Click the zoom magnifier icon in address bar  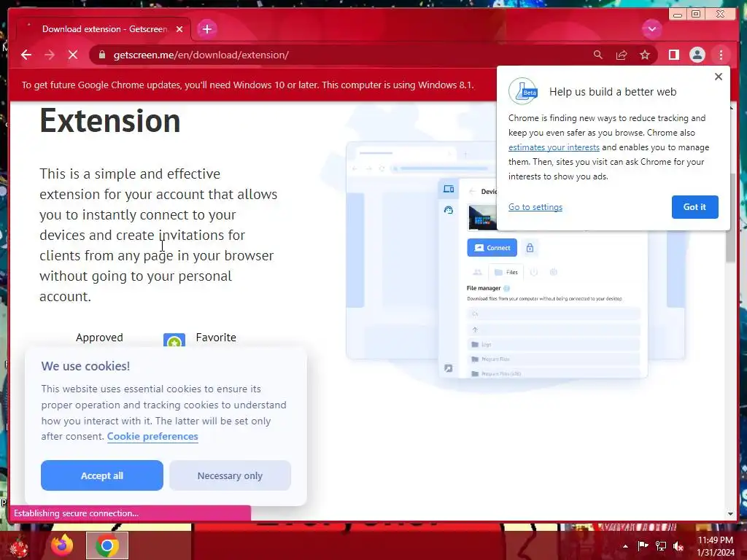598,55
